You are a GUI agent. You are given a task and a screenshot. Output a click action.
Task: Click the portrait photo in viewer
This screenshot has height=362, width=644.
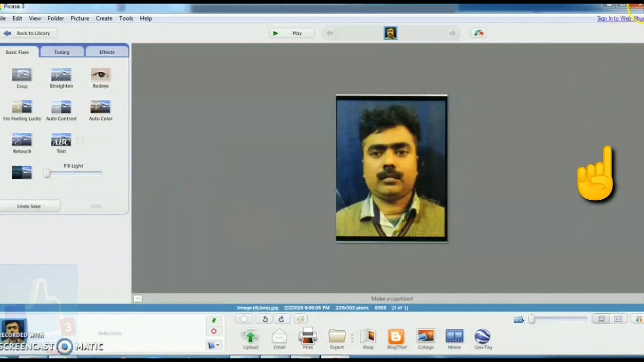pyautogui.click(x=391, y=168)
